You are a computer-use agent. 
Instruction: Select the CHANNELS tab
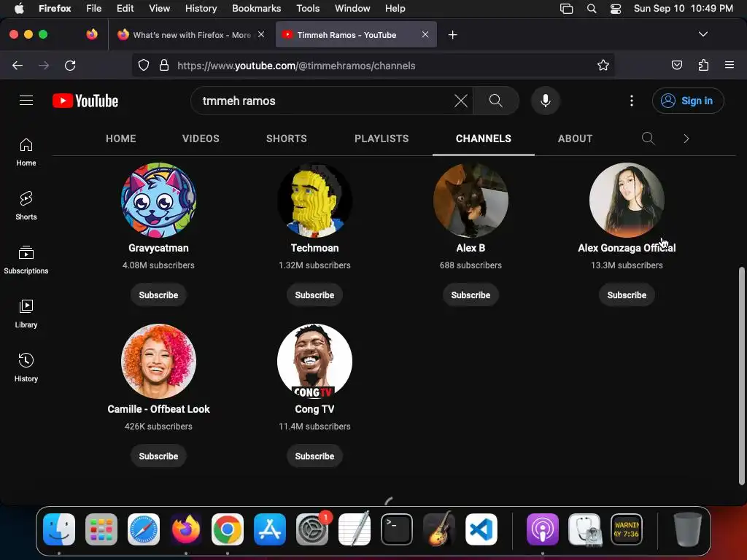point(483,139)
